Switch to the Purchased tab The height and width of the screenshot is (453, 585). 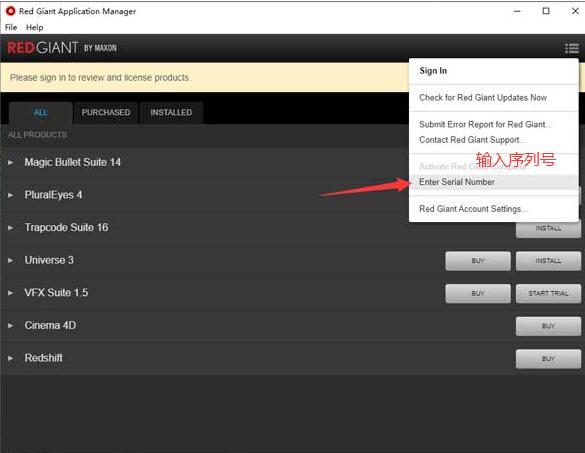[106, 113]
